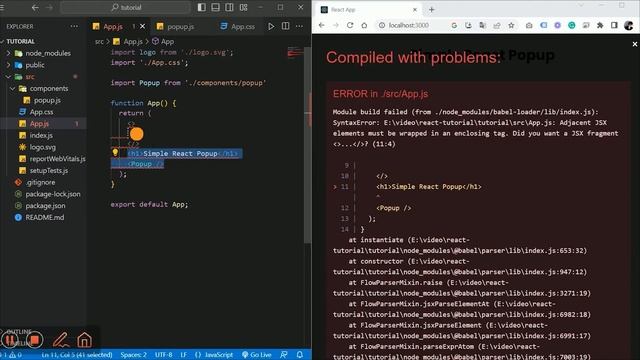
Task: Close the 'React App' browser tab
Action: [415, 9]
